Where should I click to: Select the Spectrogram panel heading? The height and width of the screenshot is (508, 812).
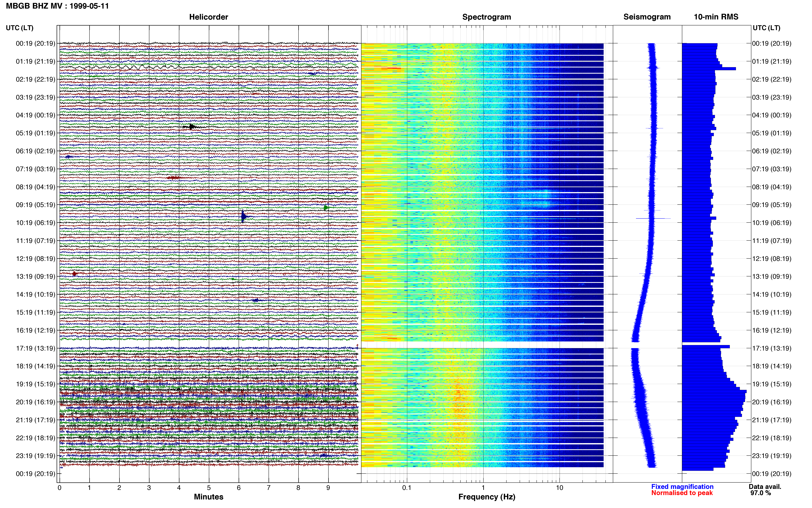[x=487, y=17]
